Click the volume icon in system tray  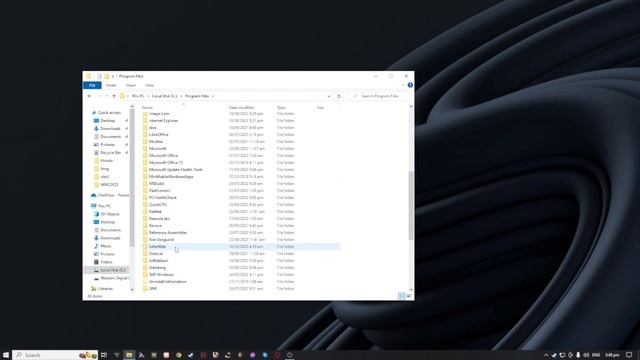(587, 355)
